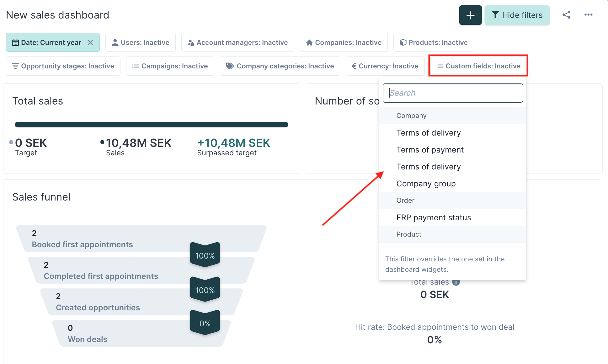Image resolution: width=608 pixels, height=364 pixels.
Task: Click the Sales funnel widget heading
Action: click(41, 197)
